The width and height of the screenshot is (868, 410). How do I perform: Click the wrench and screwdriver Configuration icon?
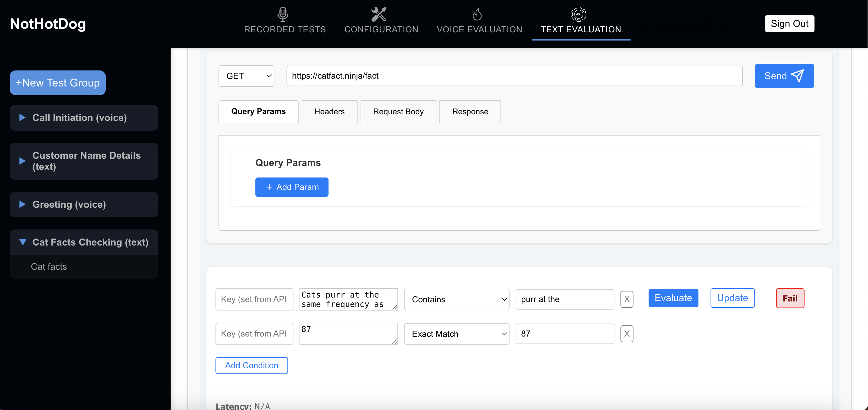click(x=378, y=14)
